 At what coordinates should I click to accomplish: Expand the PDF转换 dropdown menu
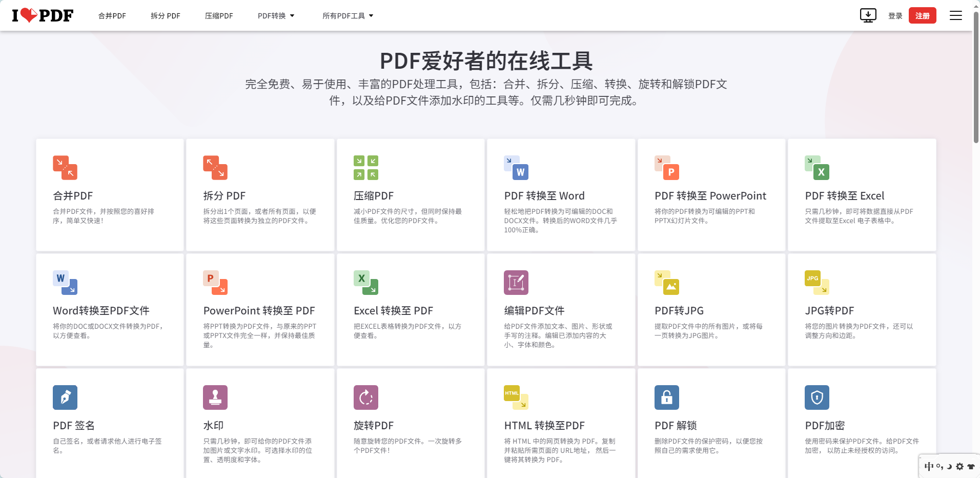[276, 16]
